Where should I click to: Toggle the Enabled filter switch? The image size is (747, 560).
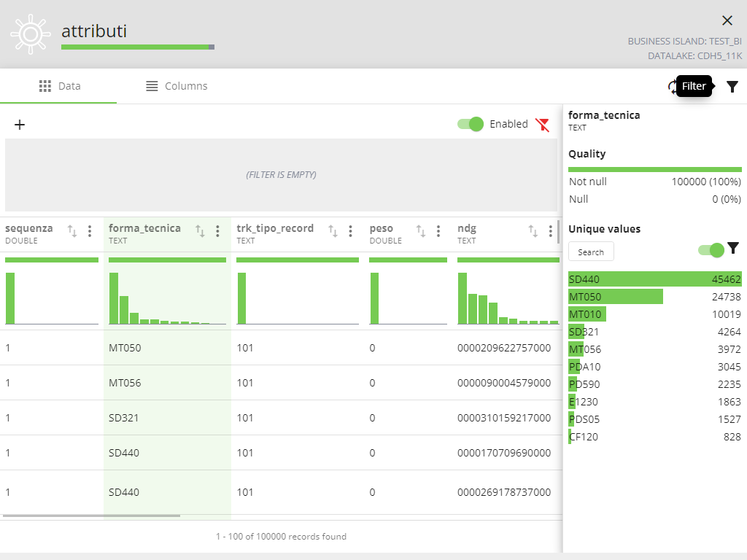[471, 124]
